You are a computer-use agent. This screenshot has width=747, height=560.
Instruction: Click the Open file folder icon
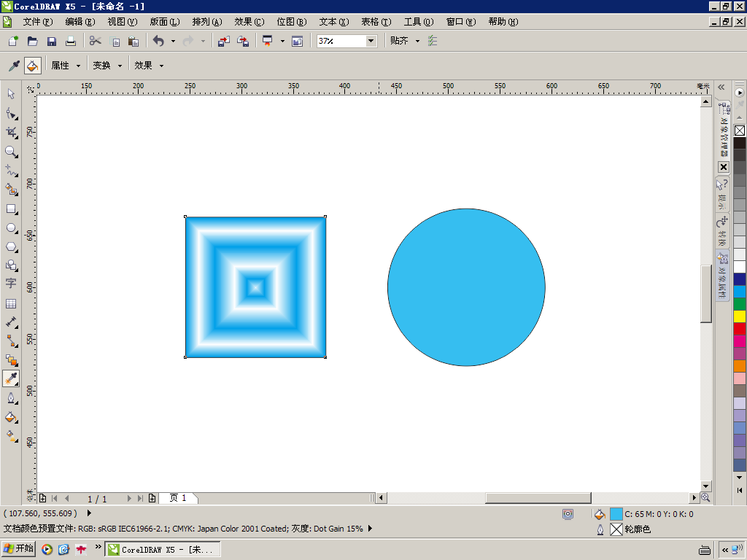point(32,41)
